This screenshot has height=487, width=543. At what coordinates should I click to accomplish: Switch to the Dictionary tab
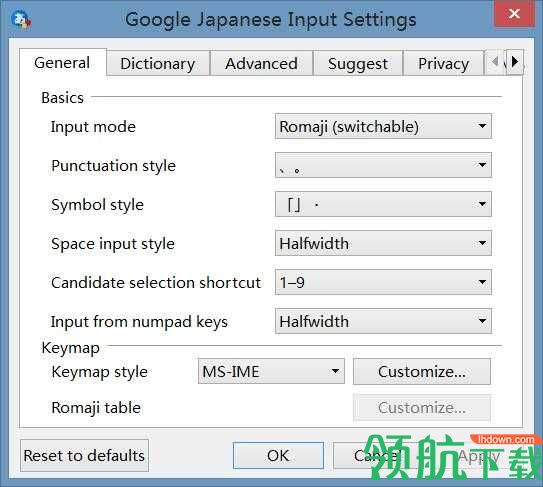pos(158,64)
